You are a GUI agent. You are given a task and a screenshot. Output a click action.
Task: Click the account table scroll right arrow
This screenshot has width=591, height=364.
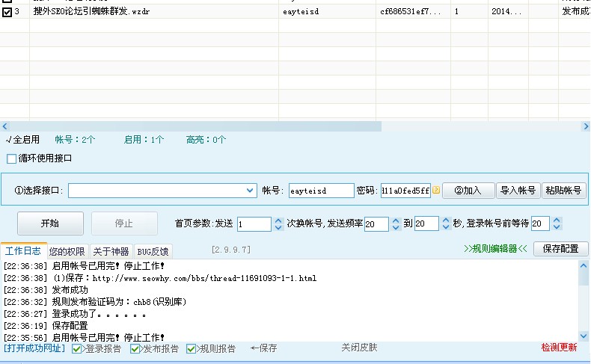[586, 126]
